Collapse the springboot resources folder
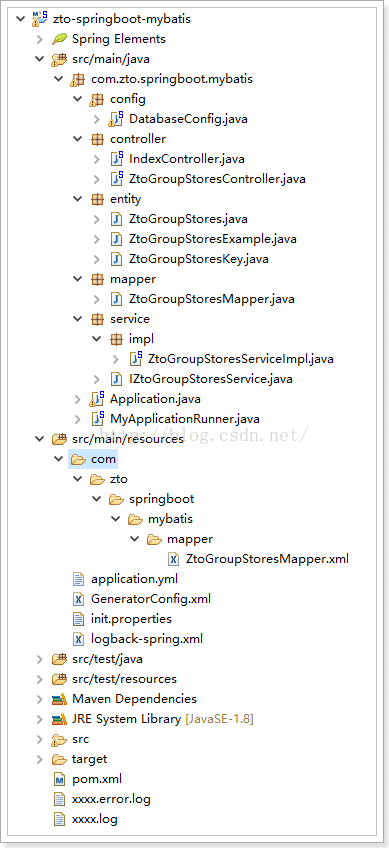Screen dimensions: 389x848 [97, 499]
